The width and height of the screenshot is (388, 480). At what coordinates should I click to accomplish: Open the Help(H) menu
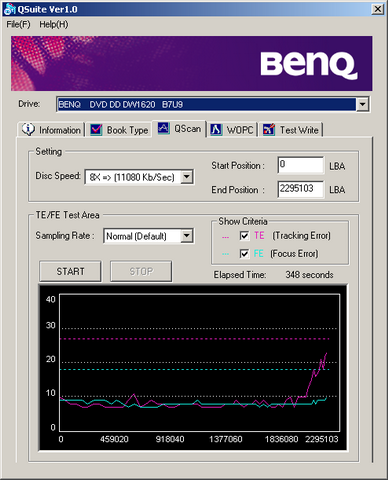(54, 24)
